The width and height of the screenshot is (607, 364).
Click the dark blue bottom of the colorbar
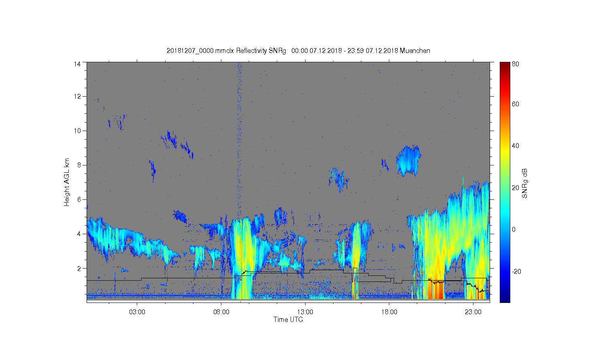(505, 297)
